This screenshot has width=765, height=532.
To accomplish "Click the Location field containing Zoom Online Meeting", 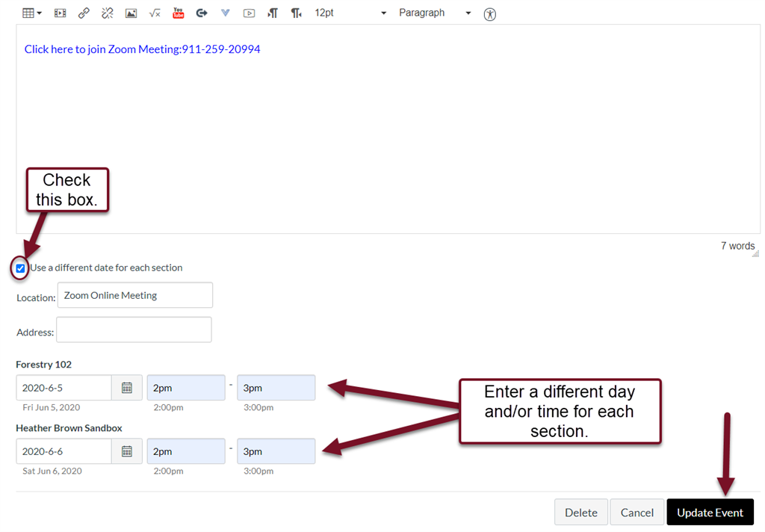I will 134,294.
